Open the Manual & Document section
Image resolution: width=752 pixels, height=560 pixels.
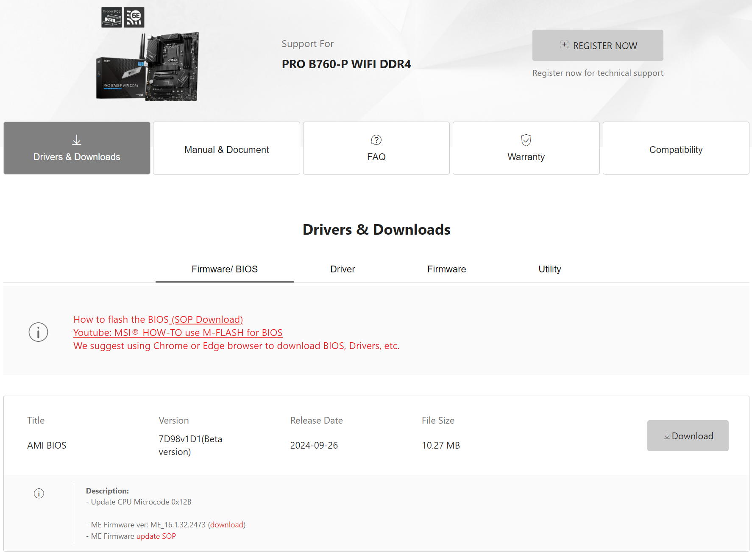pos(226,149)
